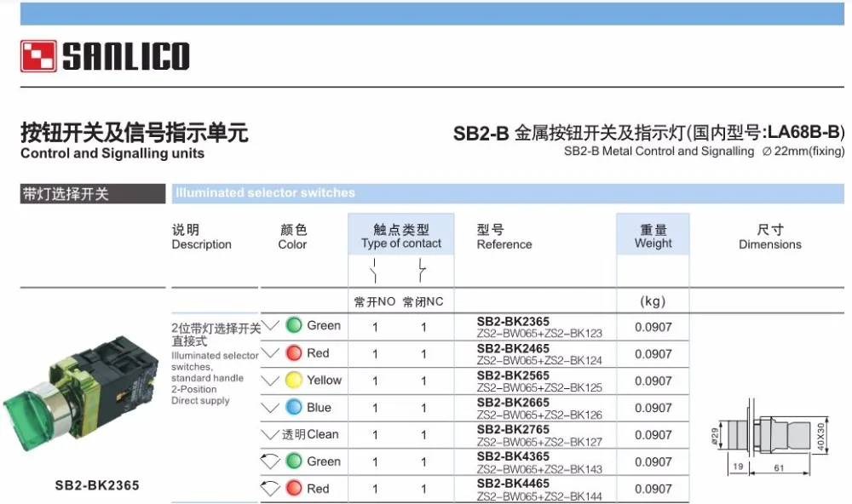Screen dimensions: 852x504
Task: Click the 0.0907 weight in SB2-BK2365 row
Action: tap(653, 327)
